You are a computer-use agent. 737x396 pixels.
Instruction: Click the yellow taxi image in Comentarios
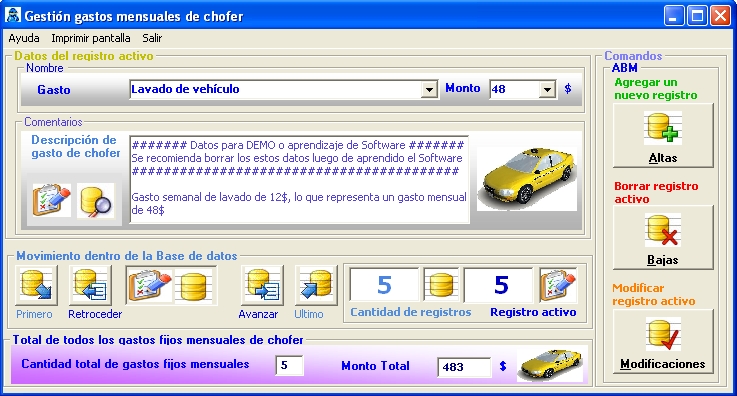(x=527, y=179)
